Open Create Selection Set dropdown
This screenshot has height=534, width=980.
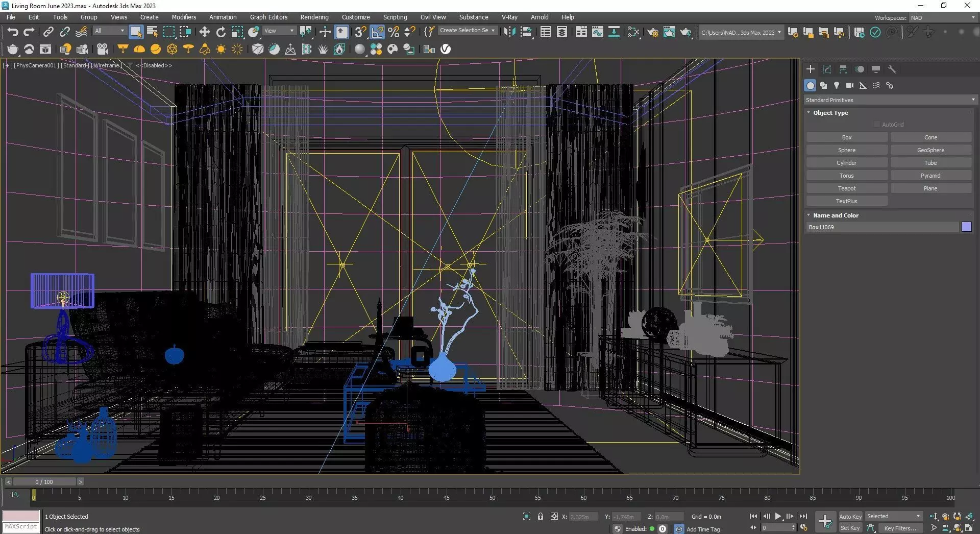[468, 31]
